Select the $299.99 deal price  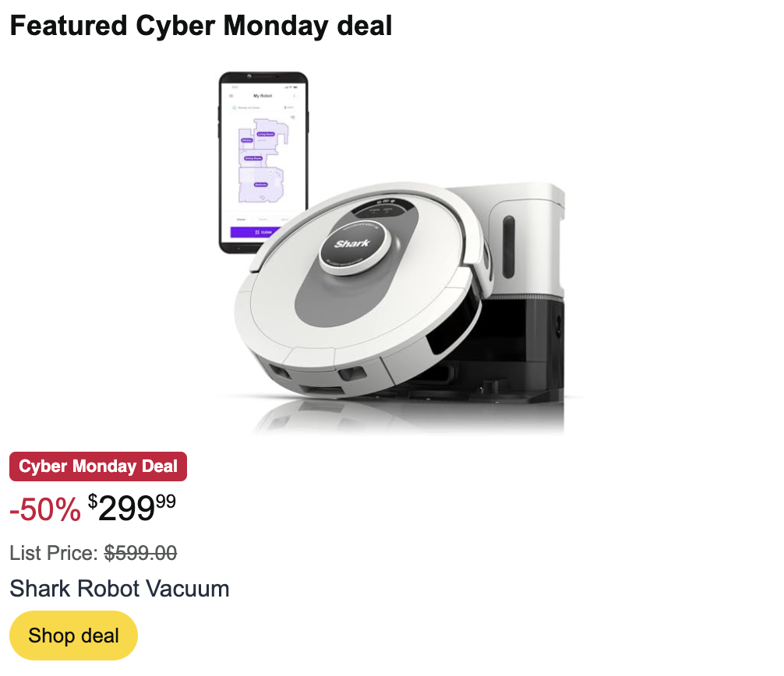[x=132, y=508]
